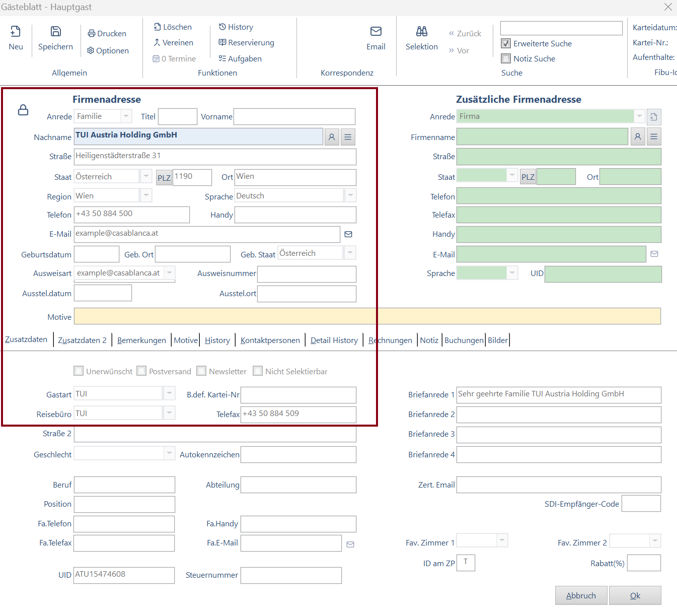Expand the Staat Österreich dropdown
The height and width of the screenshot is (616, 677).
[146, 176]
